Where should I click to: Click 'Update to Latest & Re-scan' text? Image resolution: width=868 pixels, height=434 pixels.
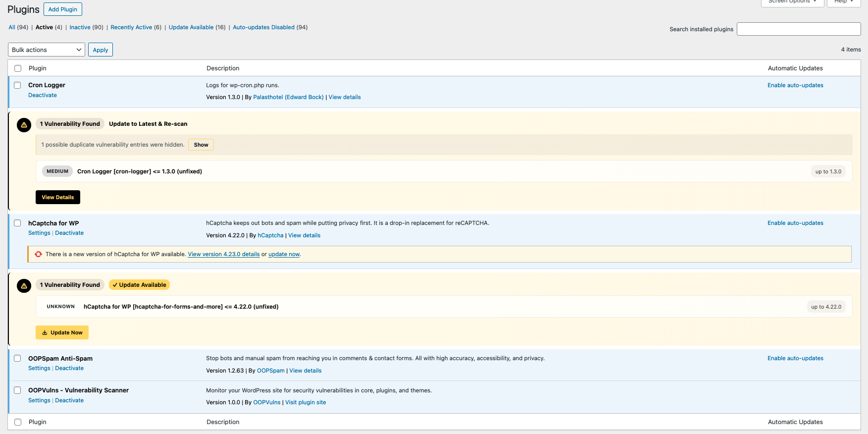pos(148,124)
